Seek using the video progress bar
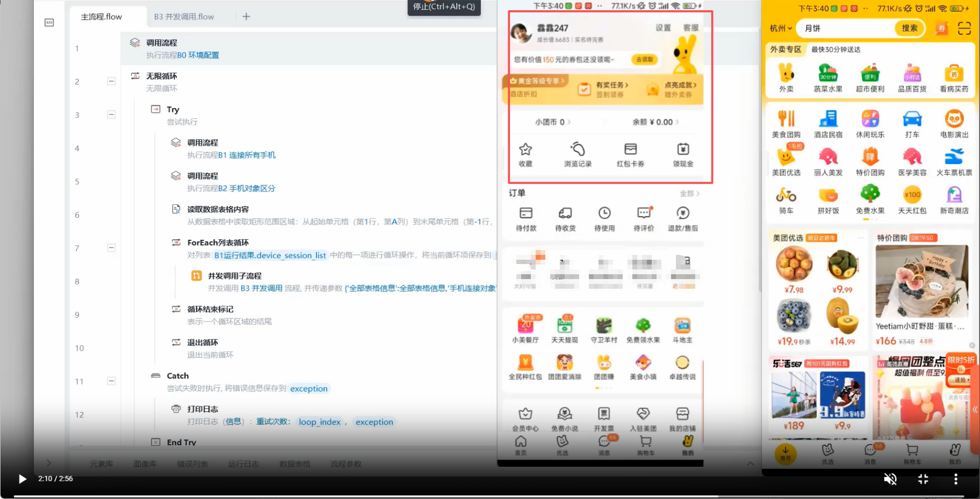Viewport: 980px width, 499px height. 489,496
